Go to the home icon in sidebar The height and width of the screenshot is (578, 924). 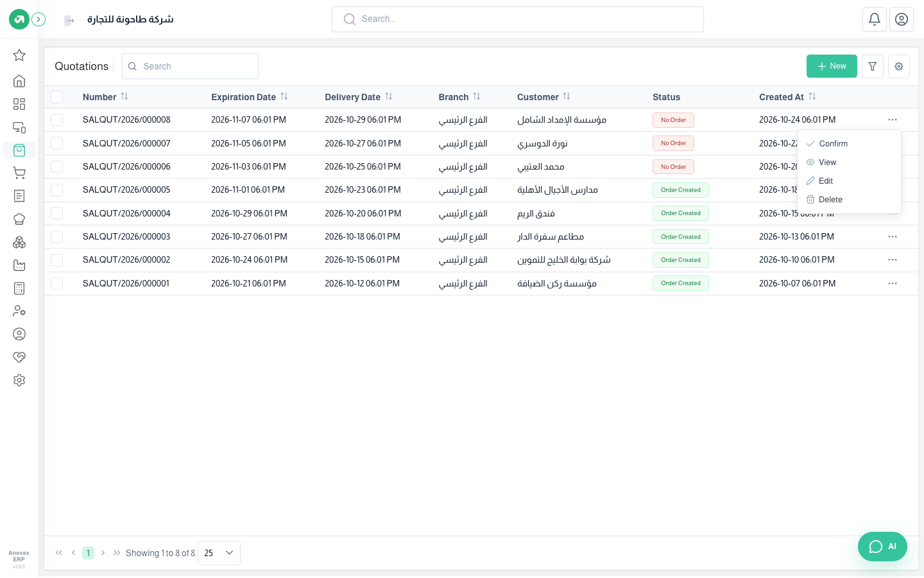(19, 81)
